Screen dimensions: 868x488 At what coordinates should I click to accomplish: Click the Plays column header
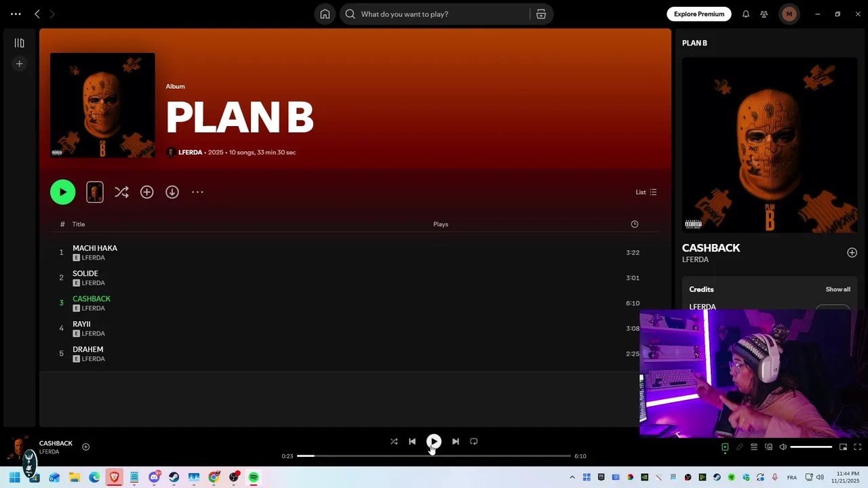coord(441,224)
